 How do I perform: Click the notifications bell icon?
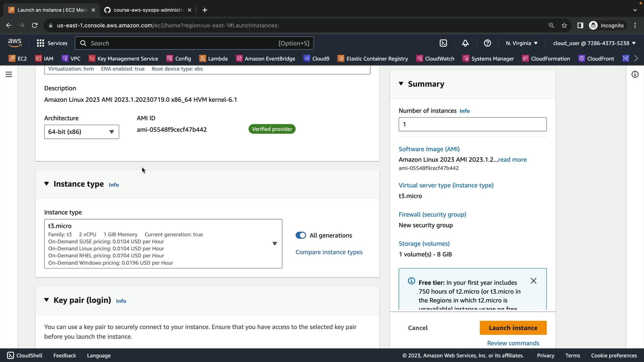click(465, 43)
